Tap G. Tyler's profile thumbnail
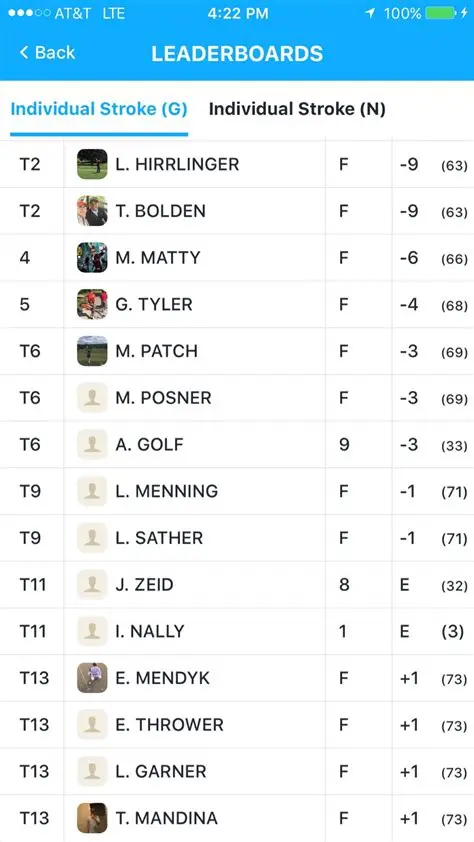The image size is (474, 842). coord(92,304)
